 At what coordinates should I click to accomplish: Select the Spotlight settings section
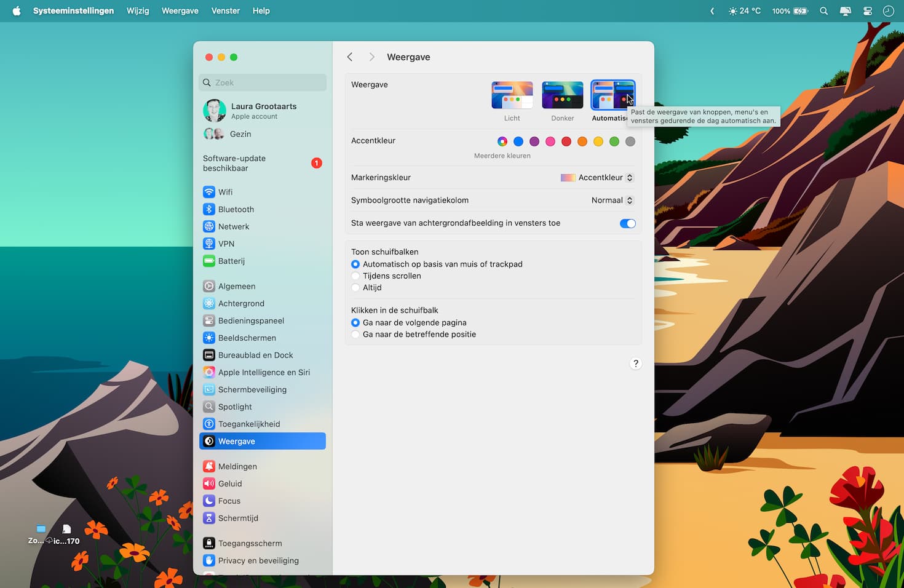[235, 407]
